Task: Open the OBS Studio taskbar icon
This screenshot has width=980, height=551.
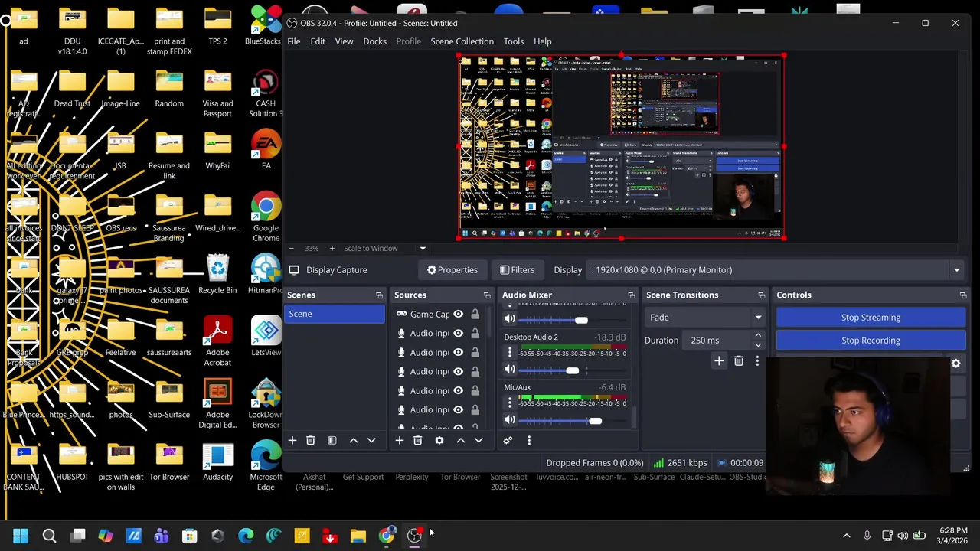Action: pos(414,536)
